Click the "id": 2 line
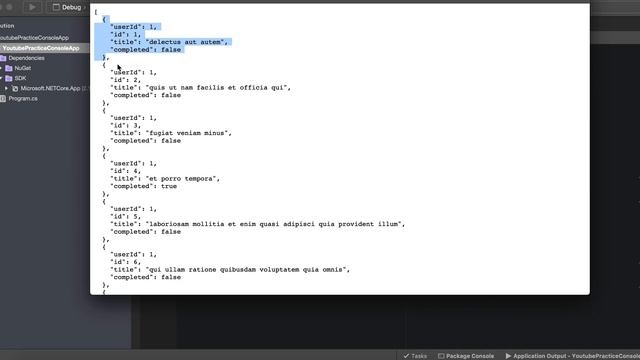Screen dimensions: 640x360 (x=125, y=80)
